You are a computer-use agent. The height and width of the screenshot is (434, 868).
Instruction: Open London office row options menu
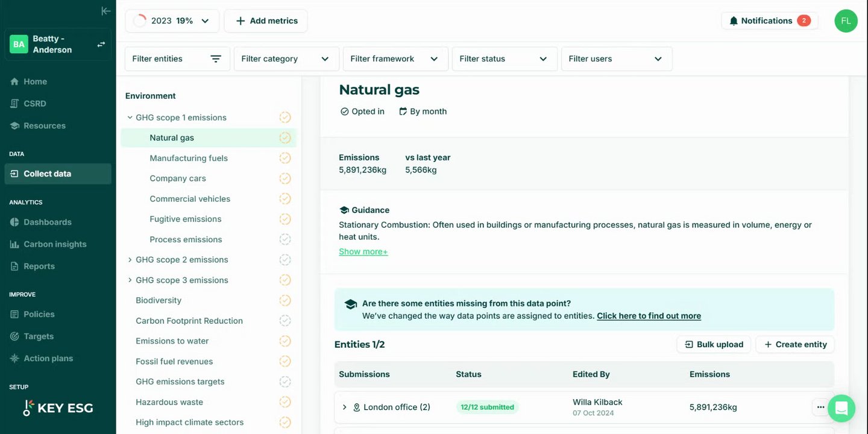point(820,407)
